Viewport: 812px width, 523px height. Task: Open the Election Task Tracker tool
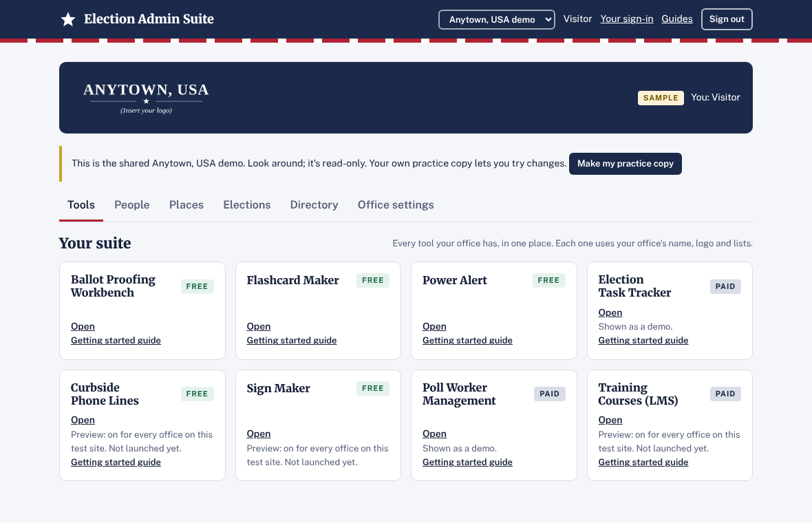point(610,312)
